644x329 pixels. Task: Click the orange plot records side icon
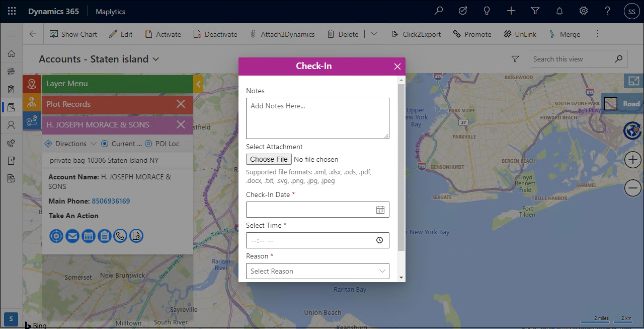pyautogui.click(x=32, y=102)
